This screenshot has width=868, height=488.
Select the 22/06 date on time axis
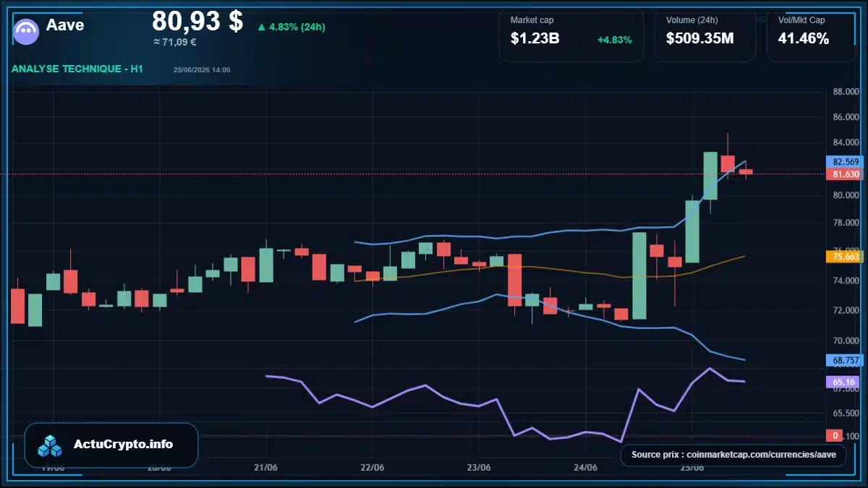click(x=372, y=467)
